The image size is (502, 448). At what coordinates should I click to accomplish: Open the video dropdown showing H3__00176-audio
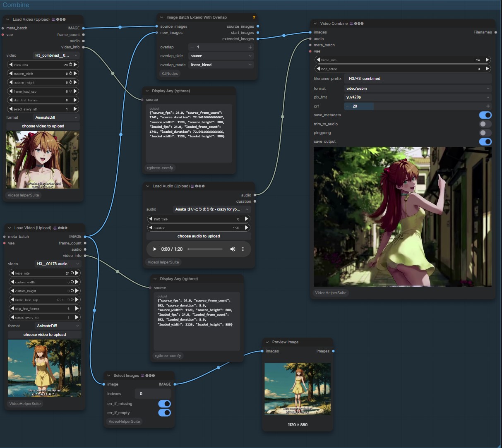(x=58, y=264)
